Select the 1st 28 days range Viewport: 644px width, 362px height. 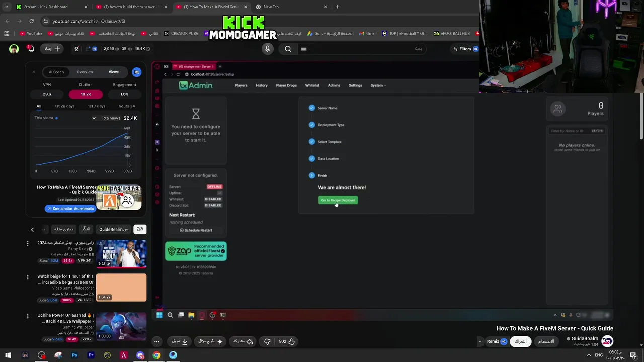(x=64, y=106)
